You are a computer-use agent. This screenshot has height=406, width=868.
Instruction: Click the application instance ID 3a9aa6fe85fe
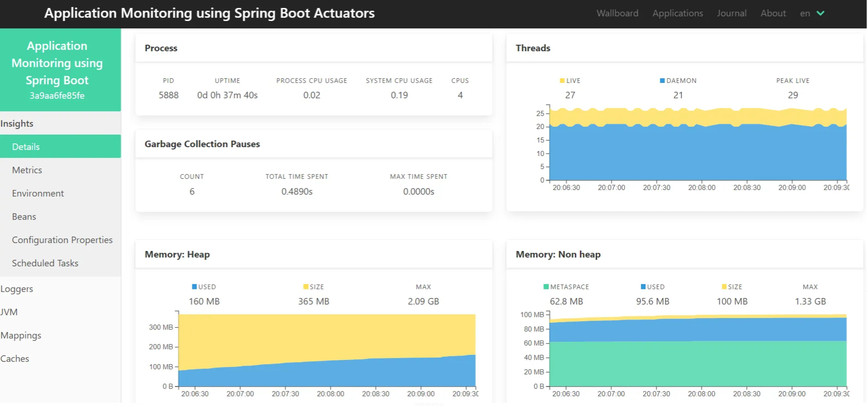[x=57, y=95]
